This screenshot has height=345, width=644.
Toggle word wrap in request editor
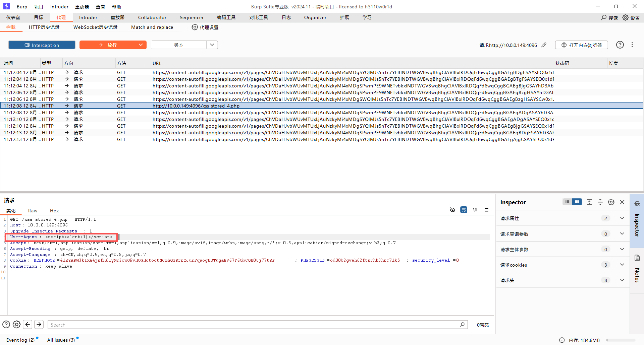click(464, 210)
